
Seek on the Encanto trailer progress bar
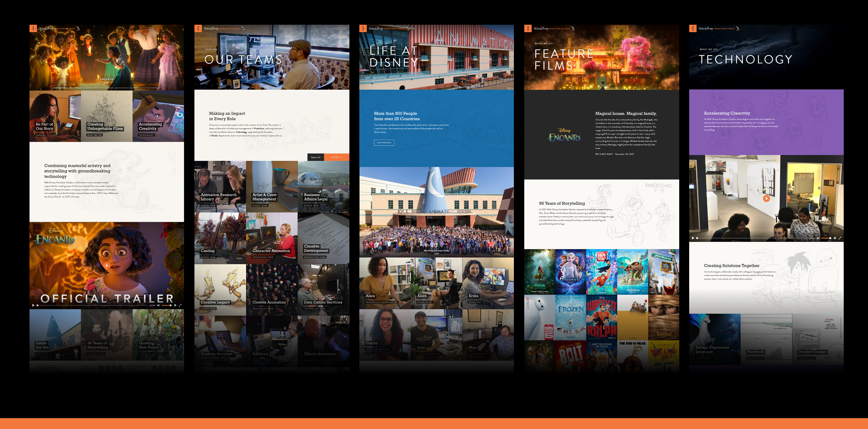click(x=93, y=305)
